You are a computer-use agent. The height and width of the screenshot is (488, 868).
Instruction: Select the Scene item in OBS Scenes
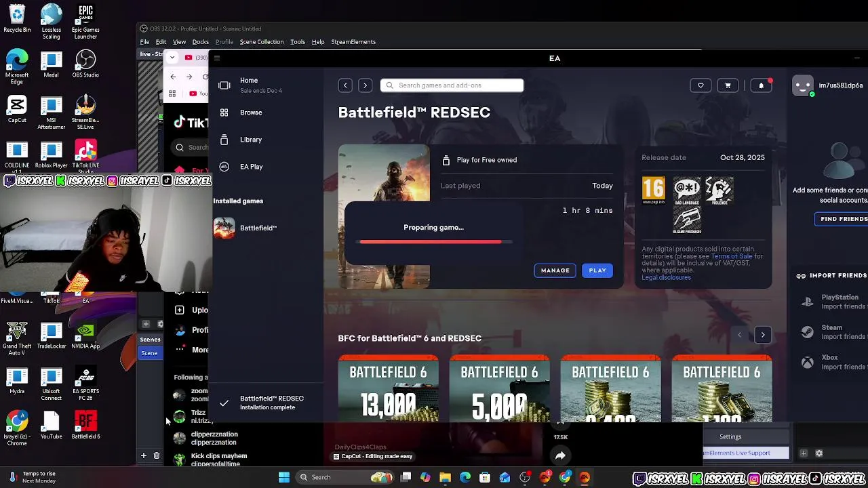tap(149, 353)
